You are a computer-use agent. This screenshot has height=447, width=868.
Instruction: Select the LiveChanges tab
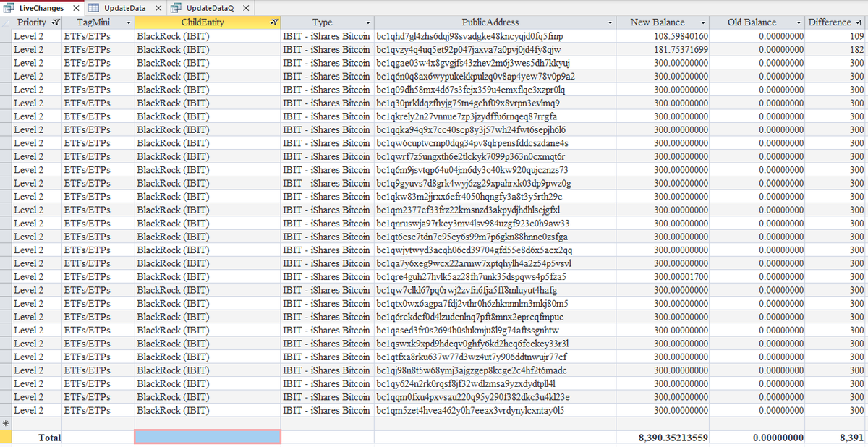[41, 8]
